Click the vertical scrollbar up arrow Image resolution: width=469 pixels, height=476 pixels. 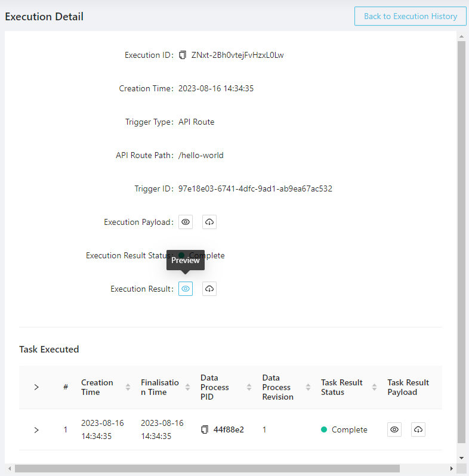(x=461, y=36)
